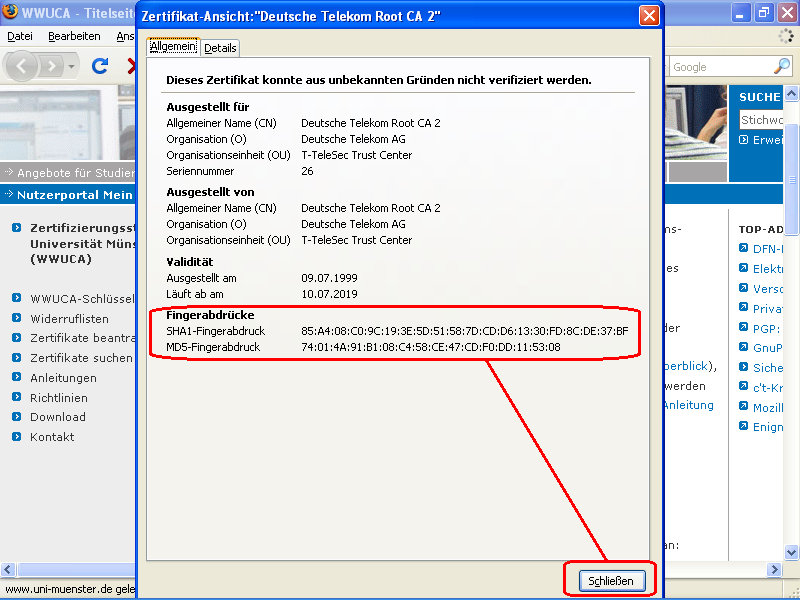Viewport: 800px width, 600px height.
Task: Click the browser Back arrow button
Action: point(24,66)
